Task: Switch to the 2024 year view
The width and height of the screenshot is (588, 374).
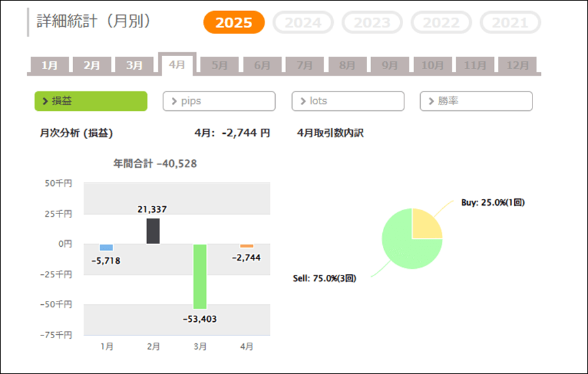Action: click(x=303, y=22)
